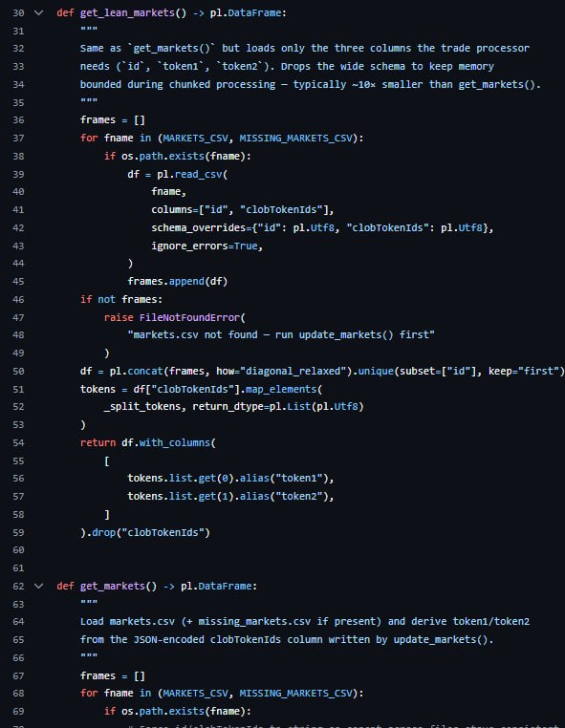Click MARKETS_CSV constant on line 37
This screenshot has height=728, width=565.
click(195, 139)
